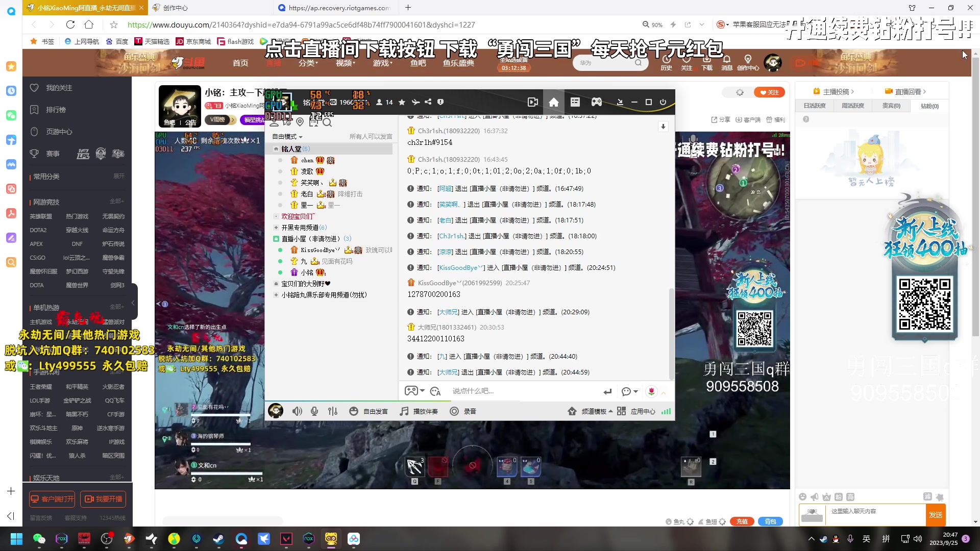Switch to 周活跃度 tab
Screen dimensions: 980x551
853,106
